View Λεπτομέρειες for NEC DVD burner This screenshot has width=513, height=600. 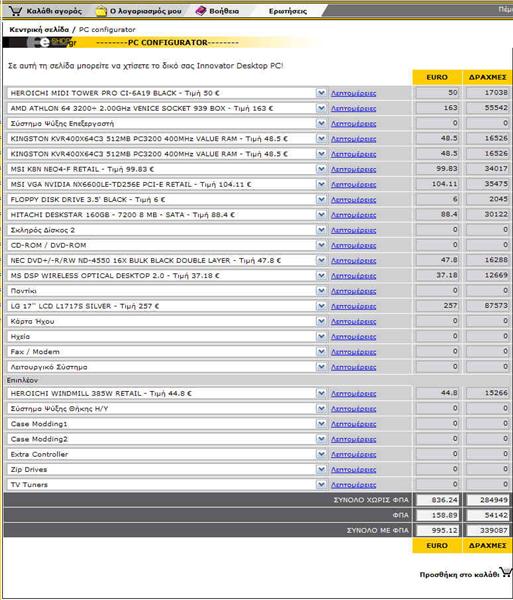[x=353, y=261]
